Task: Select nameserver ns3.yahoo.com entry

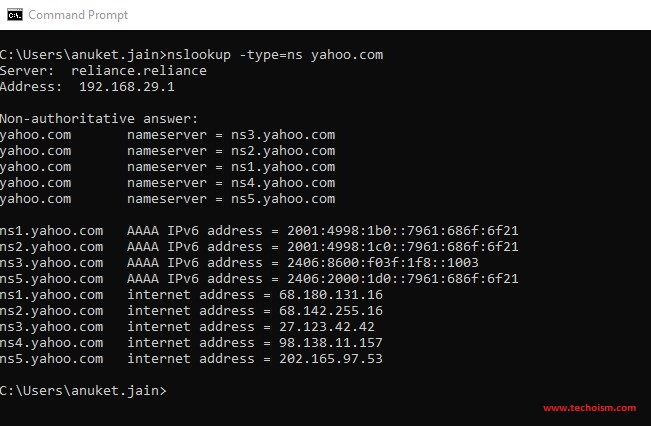Action: (x=167, y=135)
